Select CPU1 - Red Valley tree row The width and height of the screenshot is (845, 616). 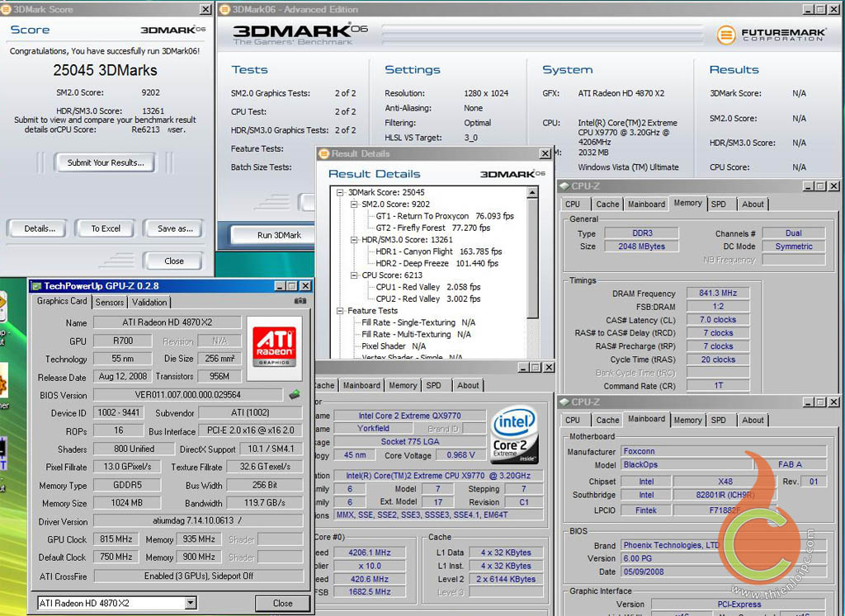(x=428, y=287)
